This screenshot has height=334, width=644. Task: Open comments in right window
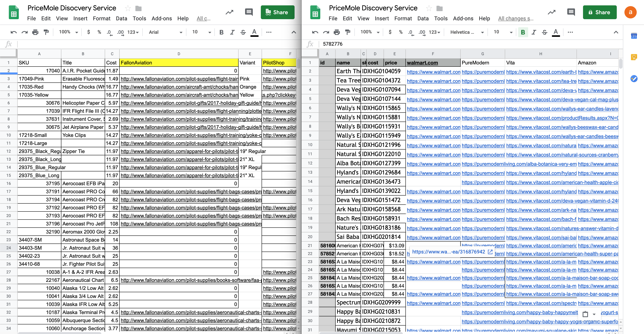[x=571, y=12]
